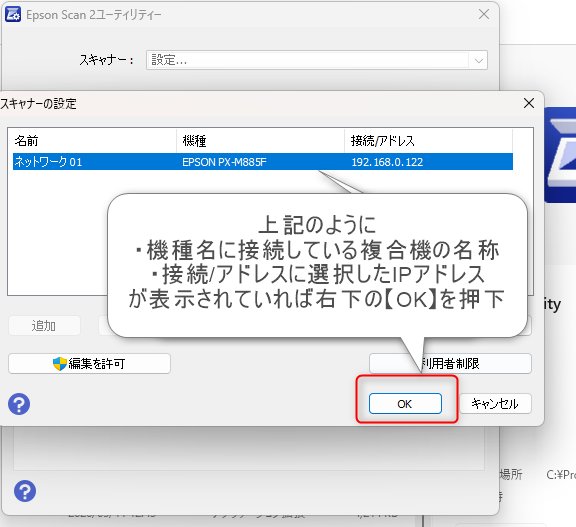This screenshot has height=527, width=576.
Task: Close the Epson Scan 2ユーティリティー window
Action: (484, 14)
